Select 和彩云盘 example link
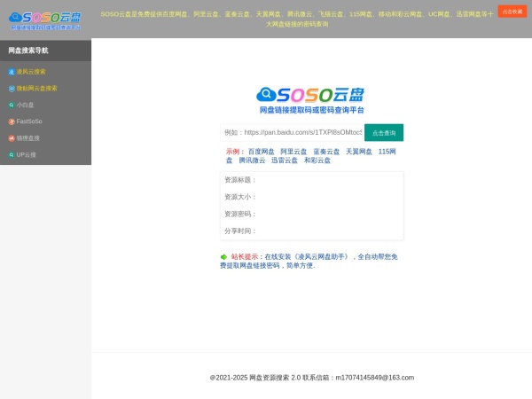Screen dimensions: 532x399 (x=317, y=160)
